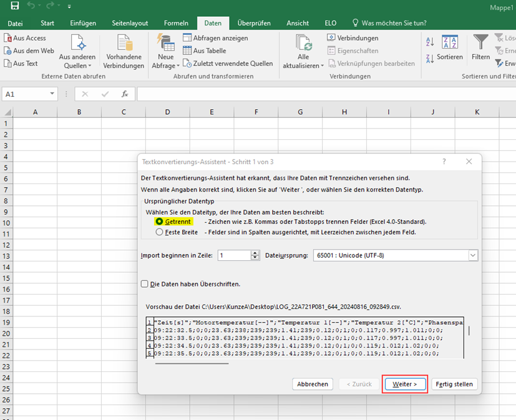Image resolution: width=516 pixels, height=420 pixels.
Task: Enable Die Daten haben Überschriften checkbox
Action: click(145, 284)
